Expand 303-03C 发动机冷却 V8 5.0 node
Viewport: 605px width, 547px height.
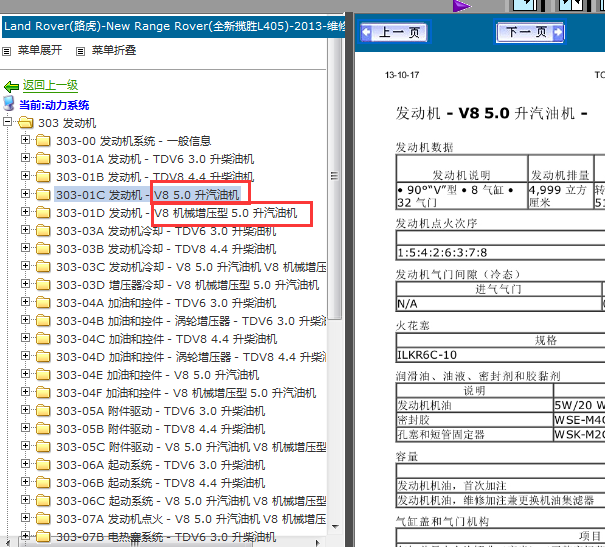coord(25,265)
